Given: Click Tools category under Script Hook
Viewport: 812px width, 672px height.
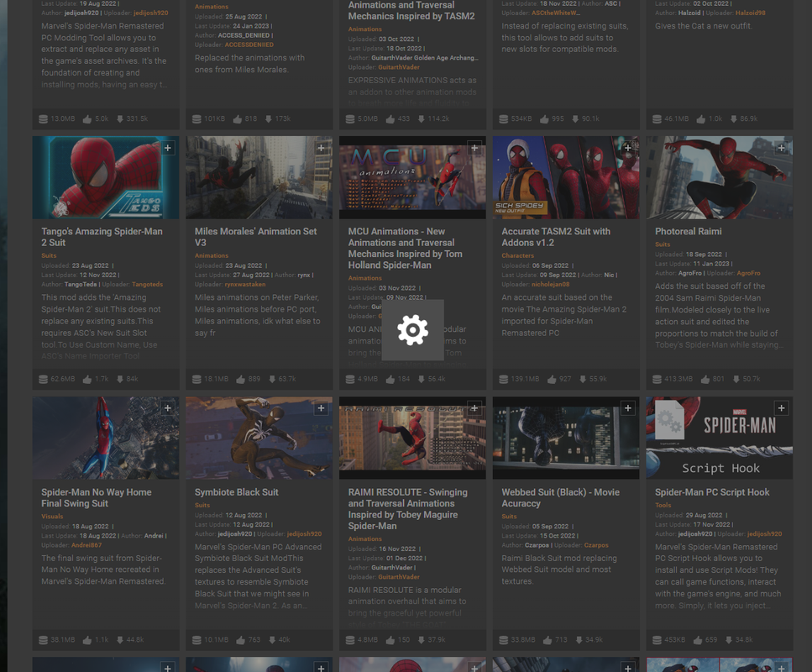Looking at the screenshot, I should [x=663, y=505].
